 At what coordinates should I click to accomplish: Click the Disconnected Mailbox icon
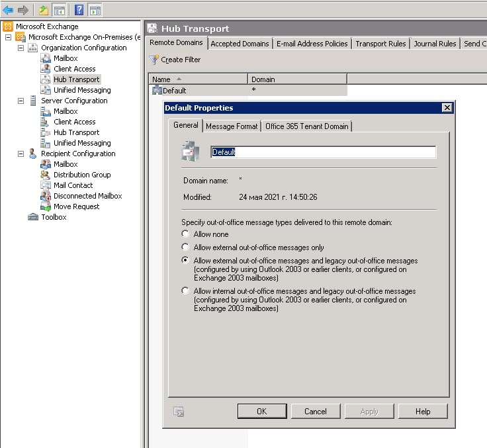pyautogui.click(x=46, y=196)
